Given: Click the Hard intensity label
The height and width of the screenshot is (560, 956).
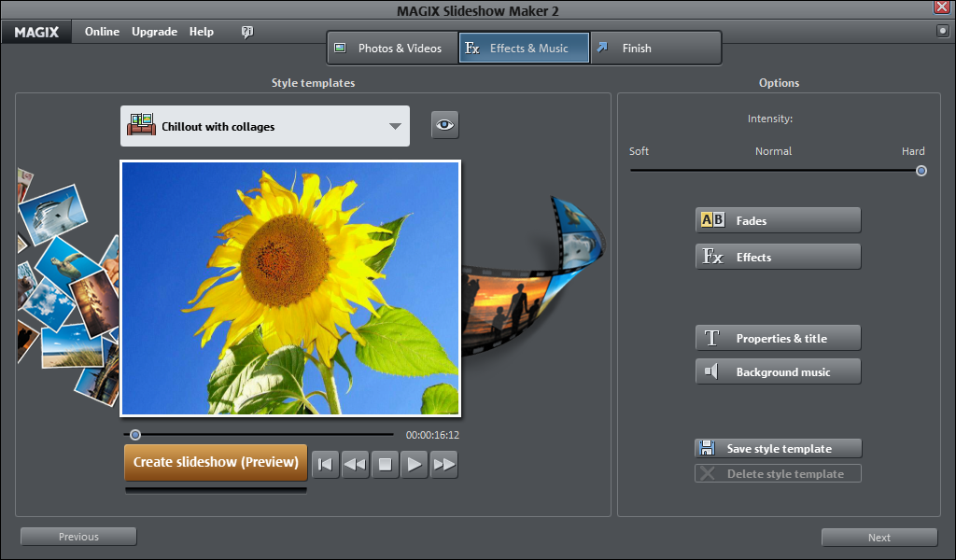Looking at the screenshot, I should tap(913, 151).
